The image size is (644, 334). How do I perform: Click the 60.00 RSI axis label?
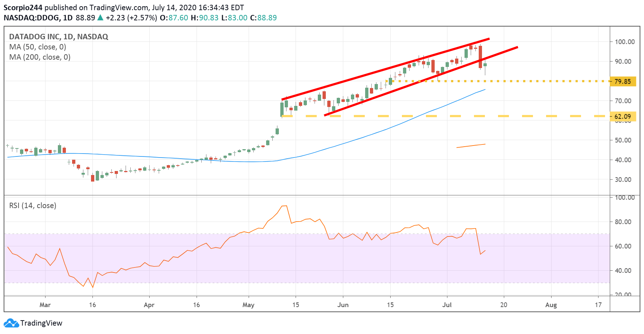[623, 246]
